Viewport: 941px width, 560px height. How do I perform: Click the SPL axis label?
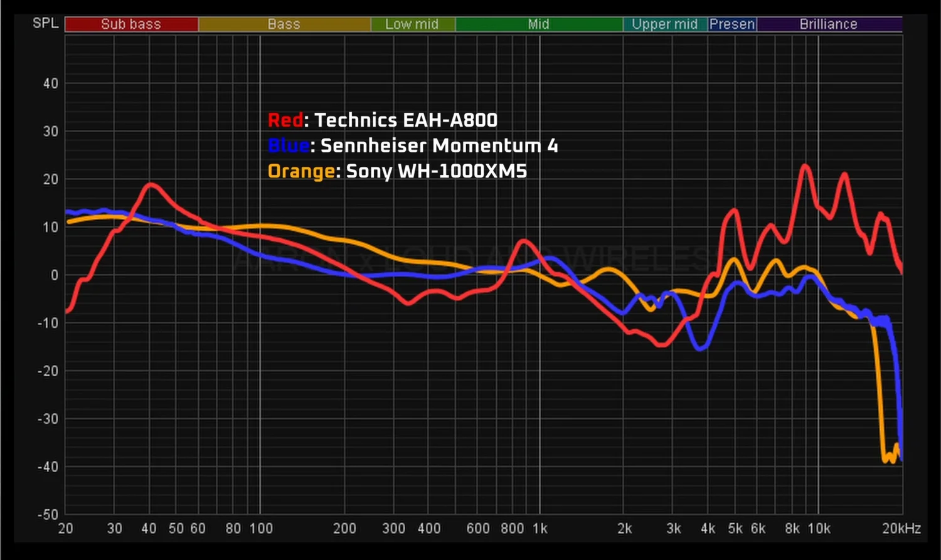[46, 23]
